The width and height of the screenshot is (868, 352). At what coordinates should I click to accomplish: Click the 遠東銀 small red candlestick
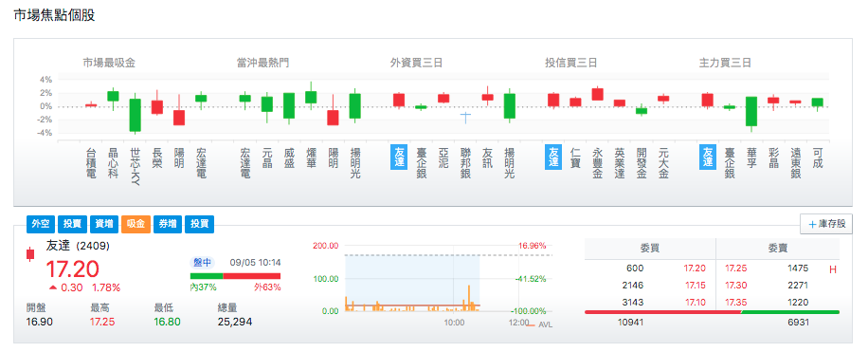point(795,102)
